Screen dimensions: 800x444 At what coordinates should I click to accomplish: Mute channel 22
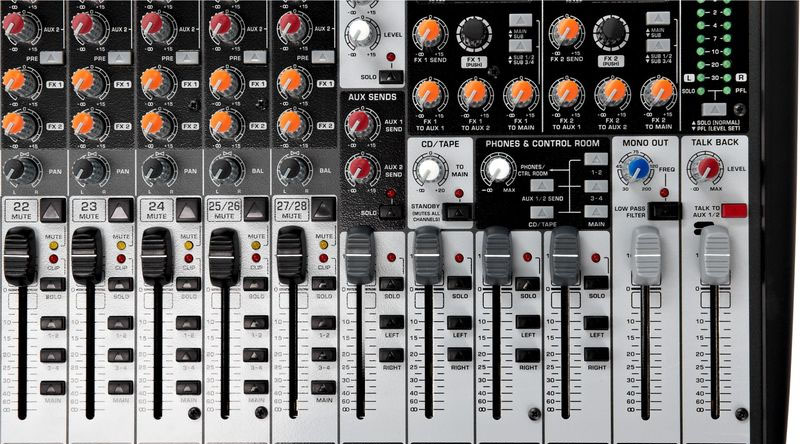click(51, 209)
